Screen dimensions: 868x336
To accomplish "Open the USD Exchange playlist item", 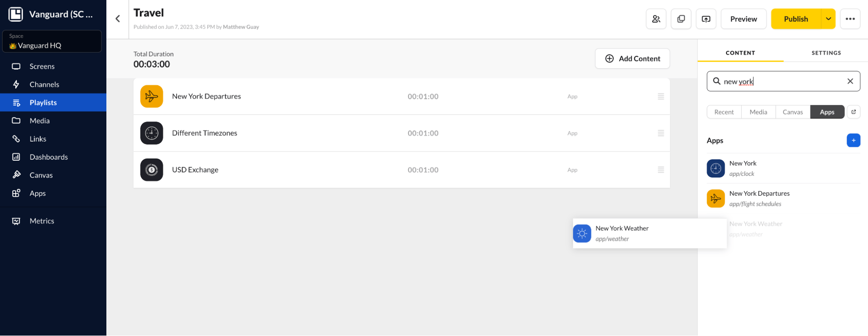I will [195, 170].
